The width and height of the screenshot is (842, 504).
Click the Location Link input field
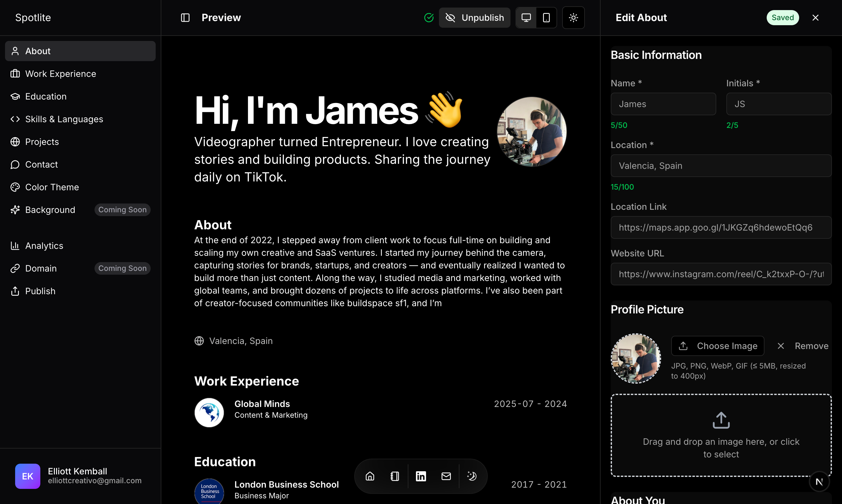(721, 227)
